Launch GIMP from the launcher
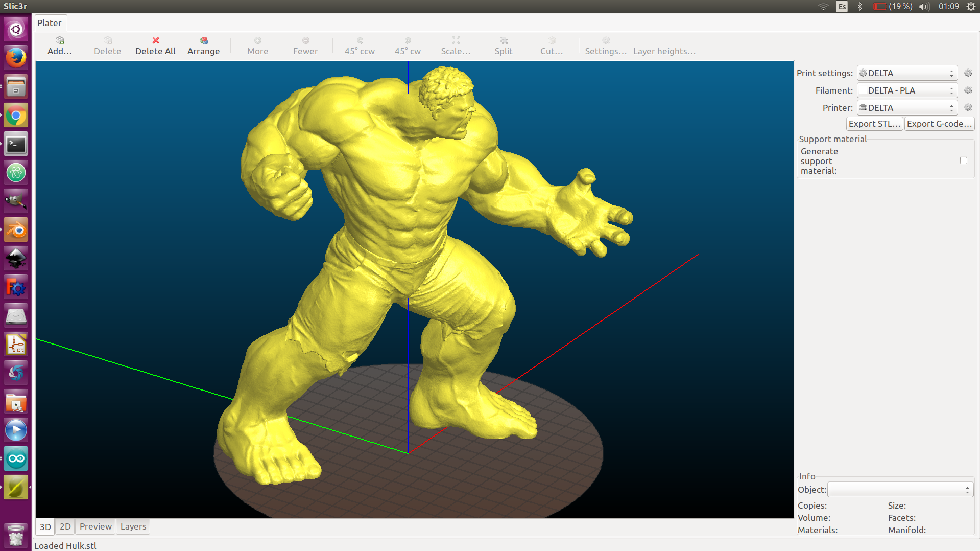The height and width of the screenshot is (551, 980). pos(16,201)
